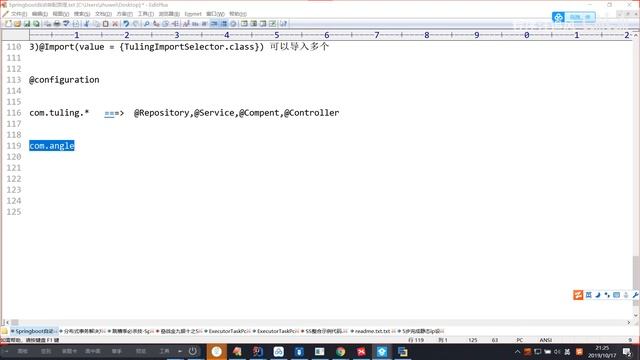Open the 编辑(E) menu
The image size is (640, 360).
point(40,14)
